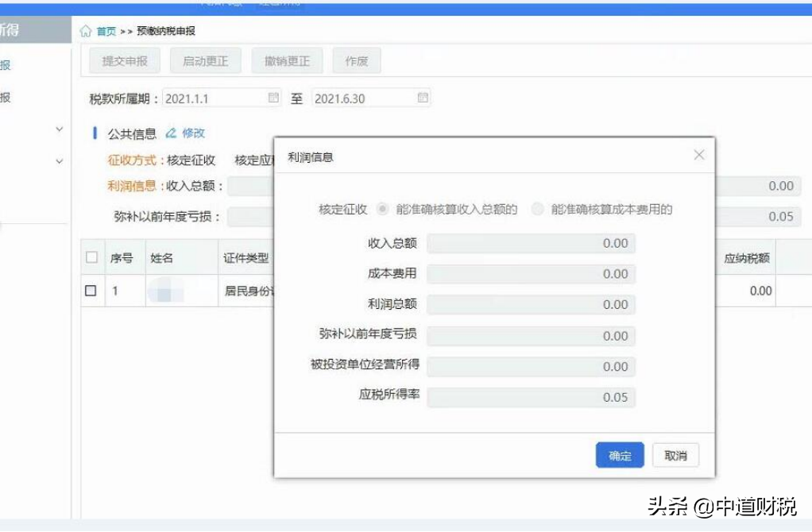
Task: Expand the upper sidebar chevron
Action: click(x=60, y=129)
